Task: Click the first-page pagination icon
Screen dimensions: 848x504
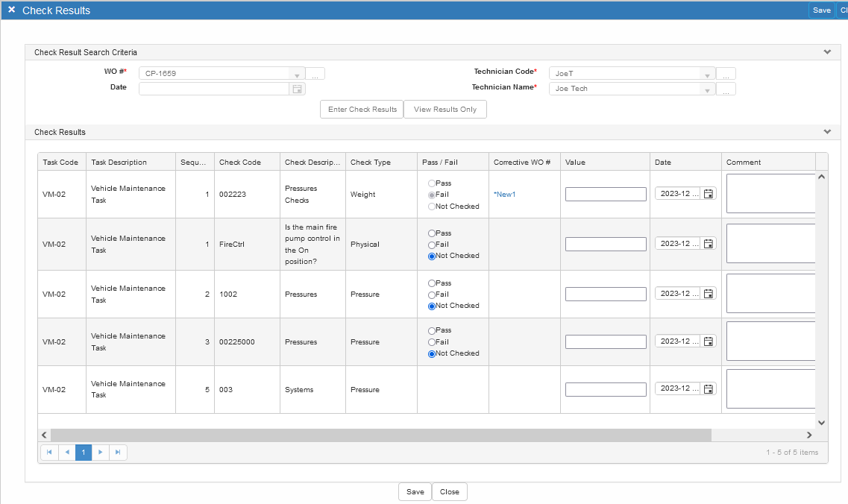Action: (49, 452)
